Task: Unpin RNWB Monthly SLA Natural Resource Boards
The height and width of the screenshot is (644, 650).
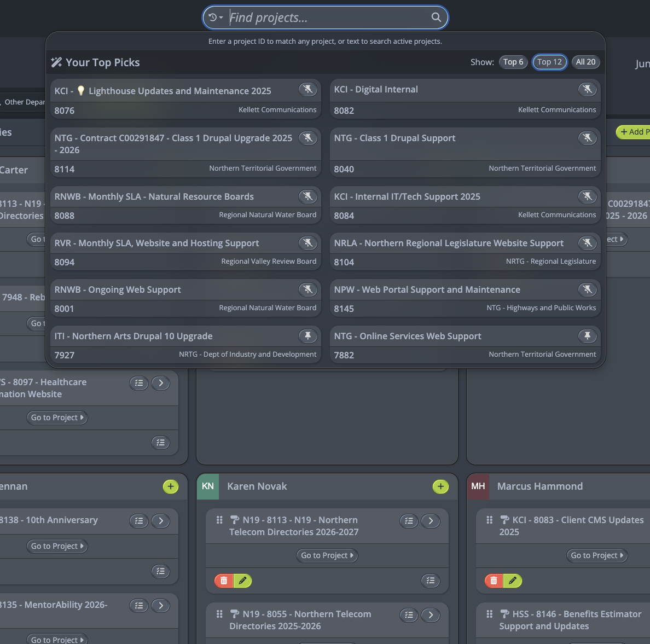Action: point(307,196)
